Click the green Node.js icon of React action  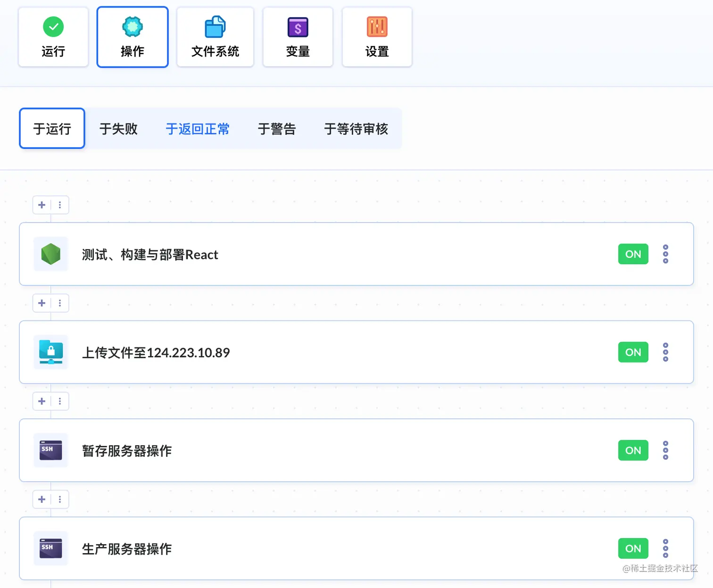(51, 254)
